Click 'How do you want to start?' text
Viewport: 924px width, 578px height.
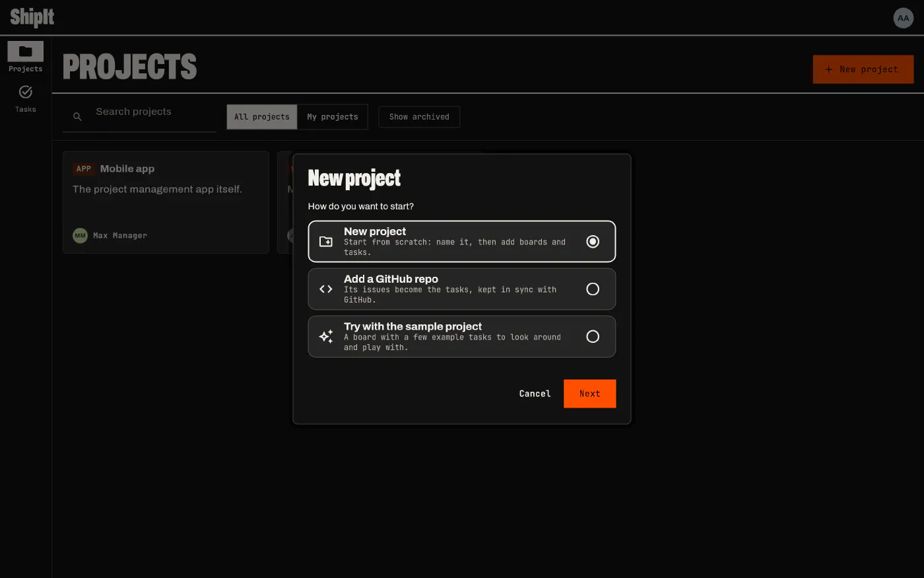(361, 207)
